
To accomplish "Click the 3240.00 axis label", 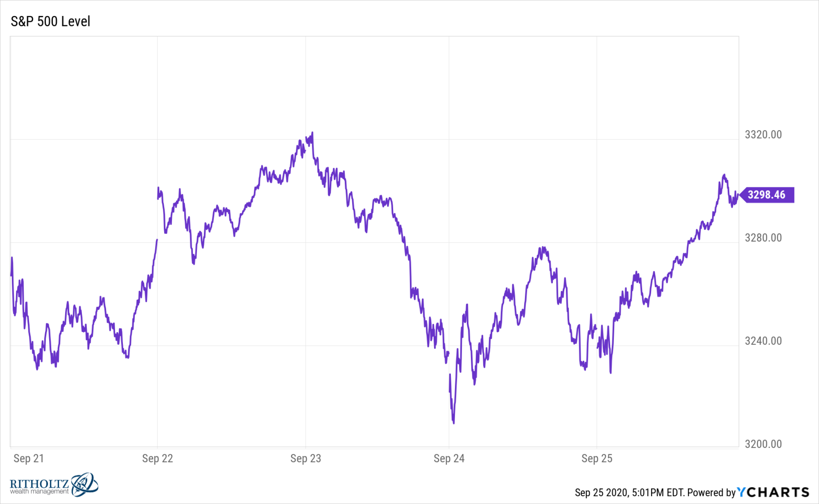I will [763, 341].
